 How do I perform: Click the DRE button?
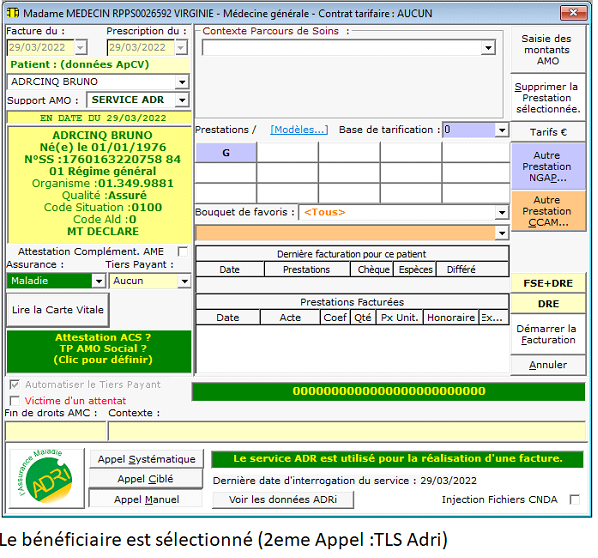[x=548, y=304]
